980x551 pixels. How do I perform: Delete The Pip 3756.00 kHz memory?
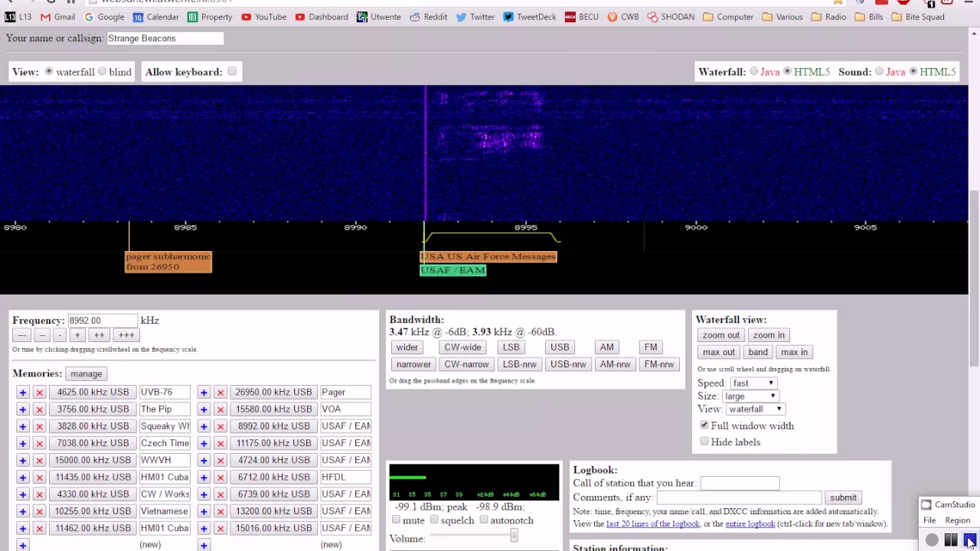pos(40,409)
